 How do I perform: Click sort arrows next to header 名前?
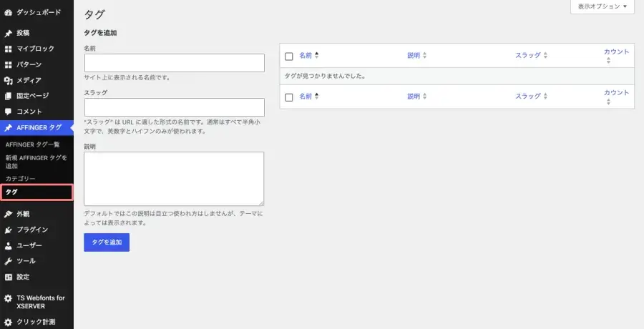point(317,55)
